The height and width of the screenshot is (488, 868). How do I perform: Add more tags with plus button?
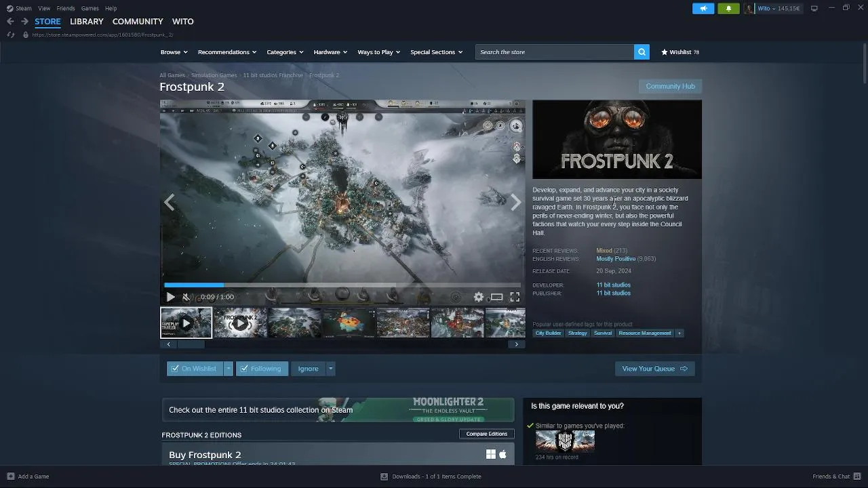(x=679, y=333)
